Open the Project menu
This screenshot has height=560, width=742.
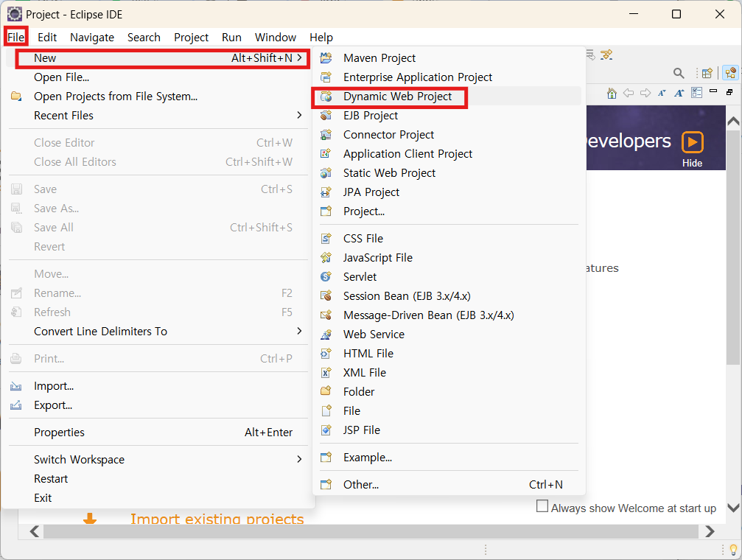[191, 38]
